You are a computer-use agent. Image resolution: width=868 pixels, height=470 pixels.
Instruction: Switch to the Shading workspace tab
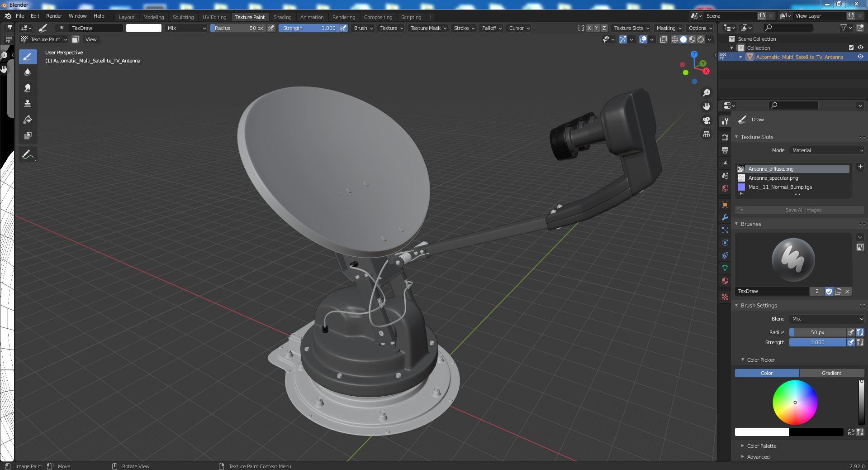coord(282,17)
